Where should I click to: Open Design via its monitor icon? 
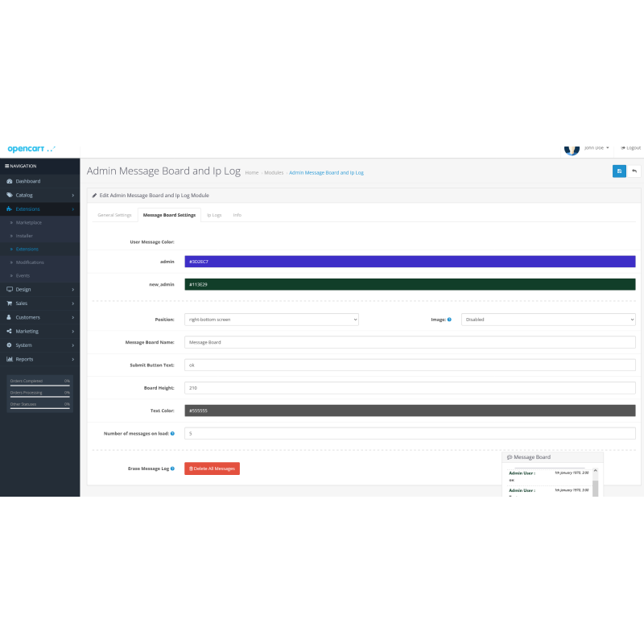click(x=11, y=289)
